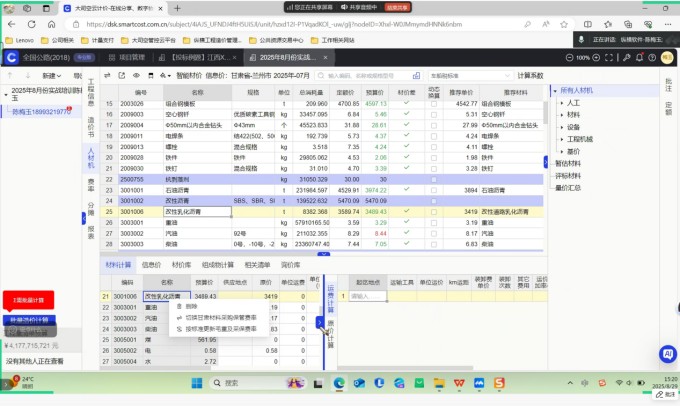Viewport: 680px width, 406px height.
Task: Expand the 人工 tree node
Action: coord(561,103)
